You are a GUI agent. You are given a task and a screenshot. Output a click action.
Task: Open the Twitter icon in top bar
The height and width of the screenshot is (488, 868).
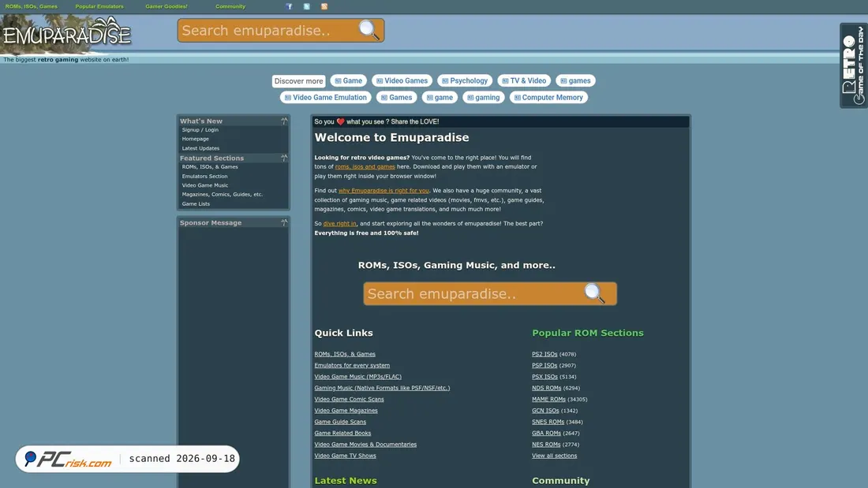click(307, 6)
